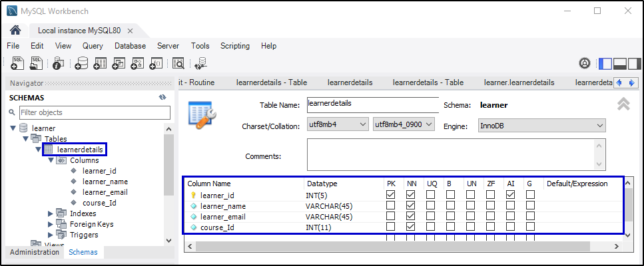Screen dimensions: 644x266
Task: Search table data toolbar icon
Action: point(178,63)
